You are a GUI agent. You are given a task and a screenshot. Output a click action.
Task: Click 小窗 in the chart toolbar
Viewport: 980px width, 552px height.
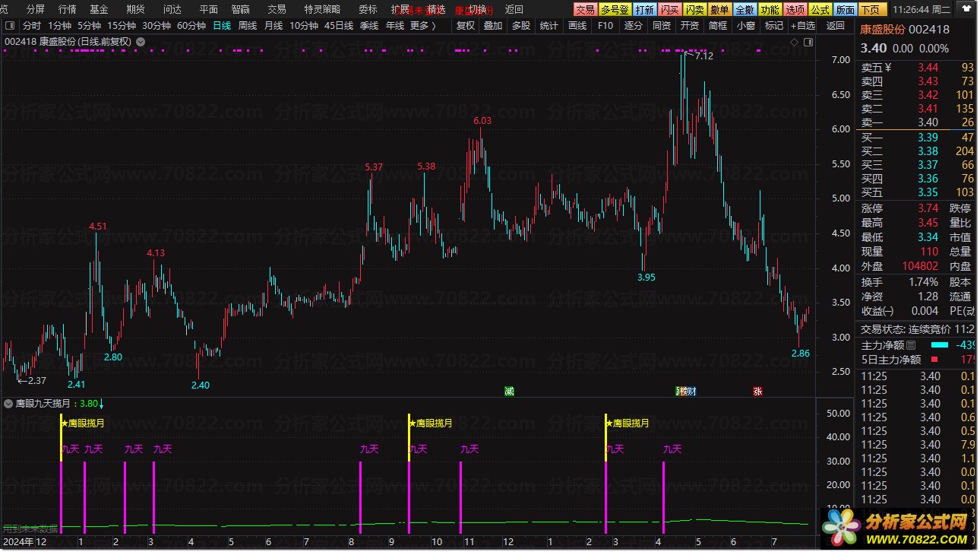[x=746, y=25]
